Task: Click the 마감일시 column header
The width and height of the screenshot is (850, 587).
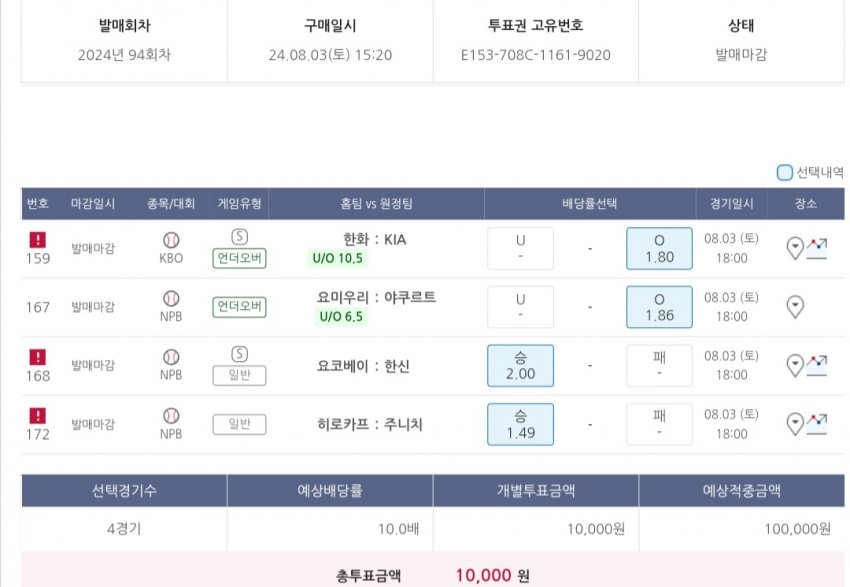Action: click(93, 204)
